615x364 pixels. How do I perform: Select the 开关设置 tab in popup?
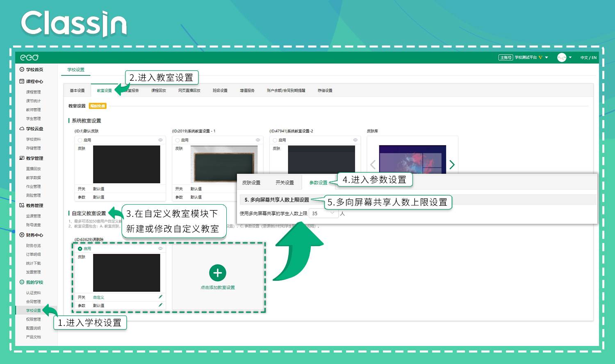[x=285, y=182]
